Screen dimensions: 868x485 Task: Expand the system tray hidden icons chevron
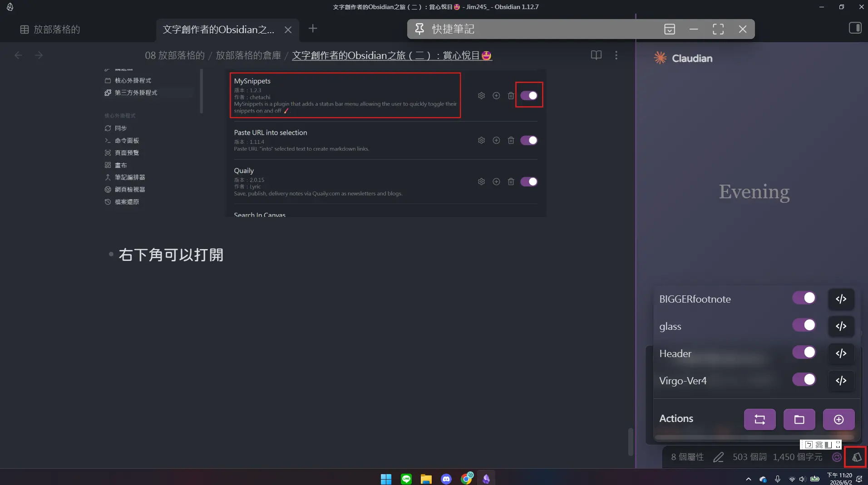748,479
